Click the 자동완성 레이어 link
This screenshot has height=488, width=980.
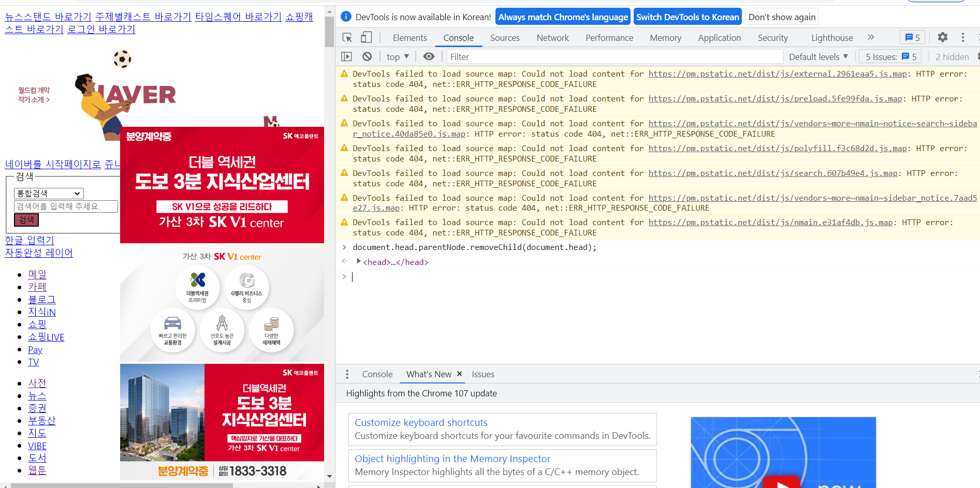[x=39, y=253]
